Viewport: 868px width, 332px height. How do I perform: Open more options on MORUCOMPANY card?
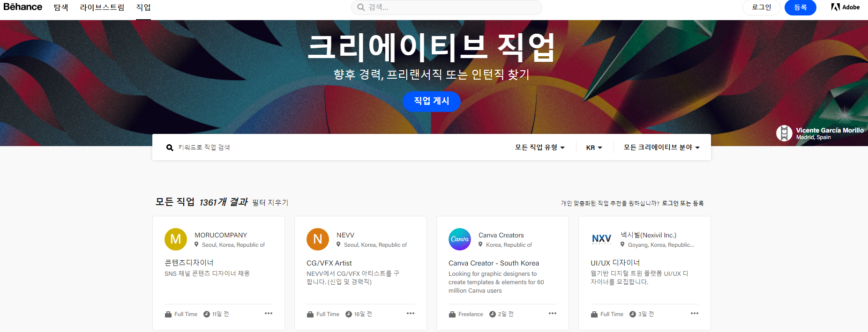pyautogui.click(x=269, y=313)
